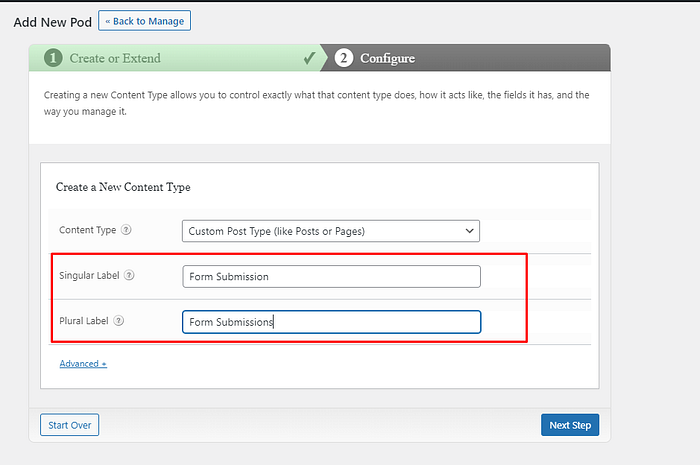This screenshot has height=465, width=700.
Task: Proceed with the Next Step button
Action: [570, 425]
